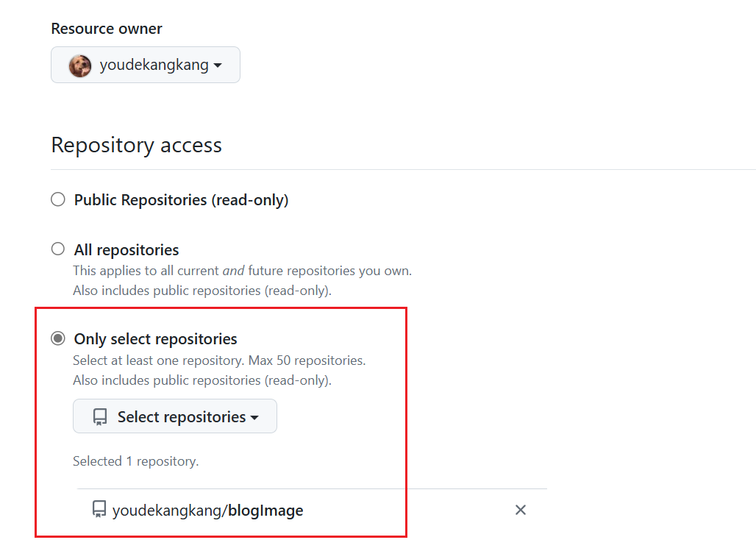
Task: Click the Only select repositories label
Action: [155, 339]
